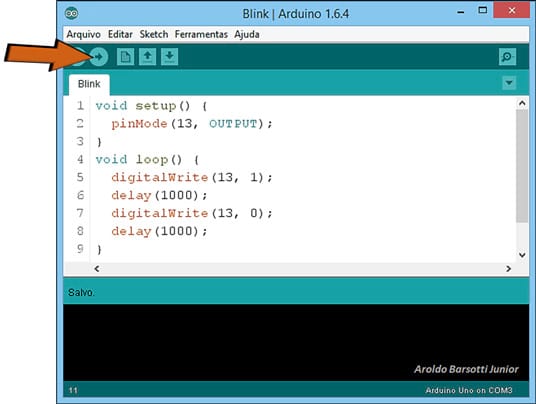This screenshot has width=536, height=404.
Task: Open the Serial Monitor magnifier icon
Action: [507, 57]
